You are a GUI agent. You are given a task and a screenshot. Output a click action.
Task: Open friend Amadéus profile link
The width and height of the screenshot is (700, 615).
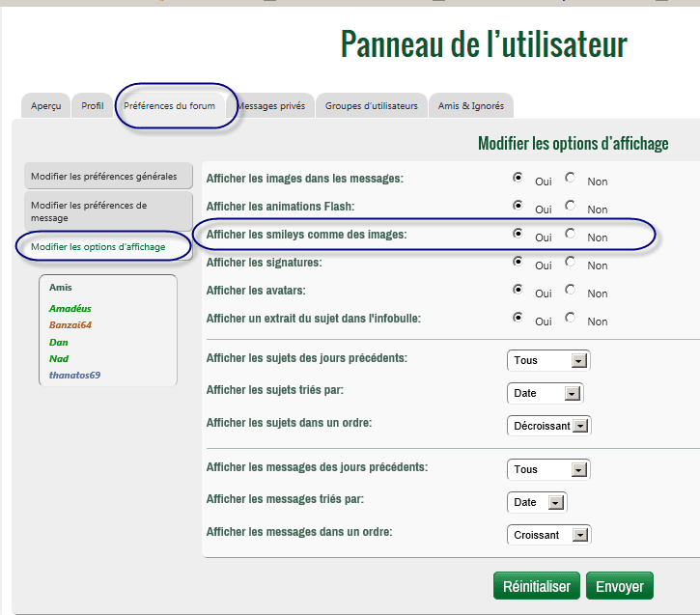click(70, 309)
